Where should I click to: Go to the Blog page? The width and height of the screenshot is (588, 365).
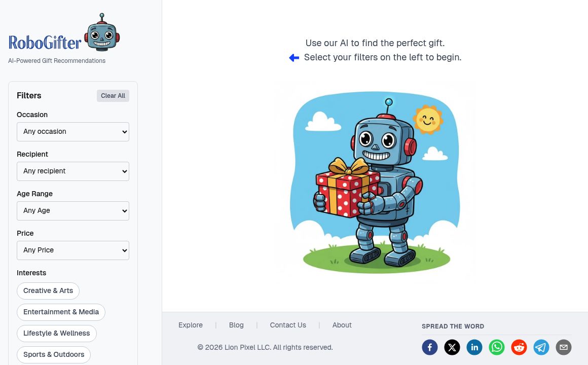(236, 325)
